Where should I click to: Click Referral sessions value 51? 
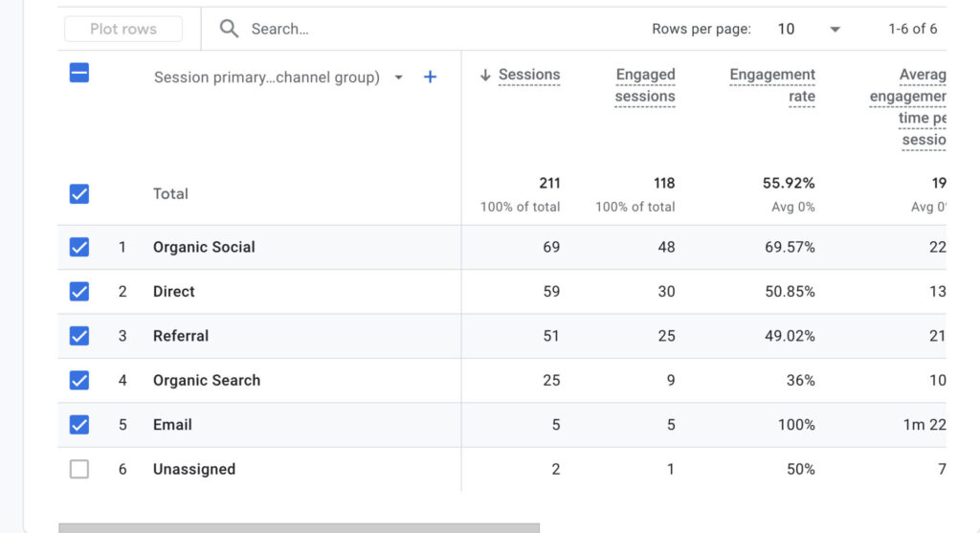(551, 336)
